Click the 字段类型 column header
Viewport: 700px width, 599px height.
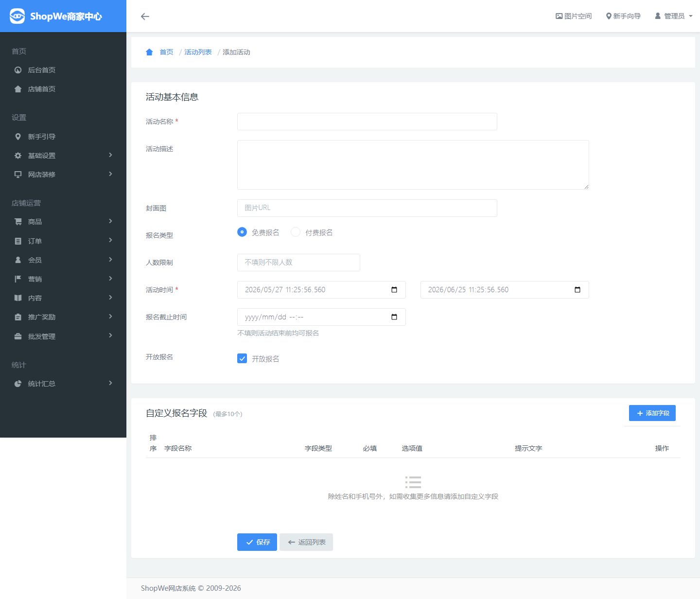[x=318, y=448]
